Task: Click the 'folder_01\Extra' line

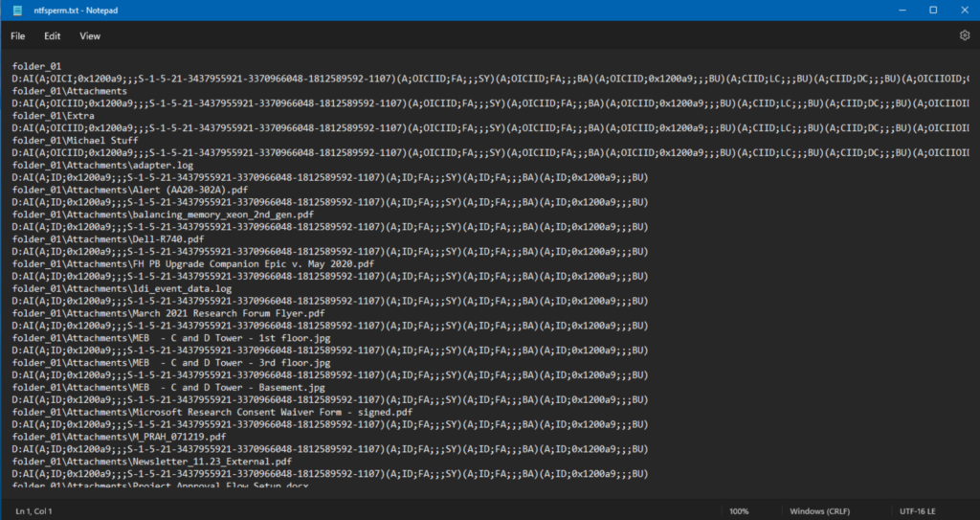Action: [54, 116]
